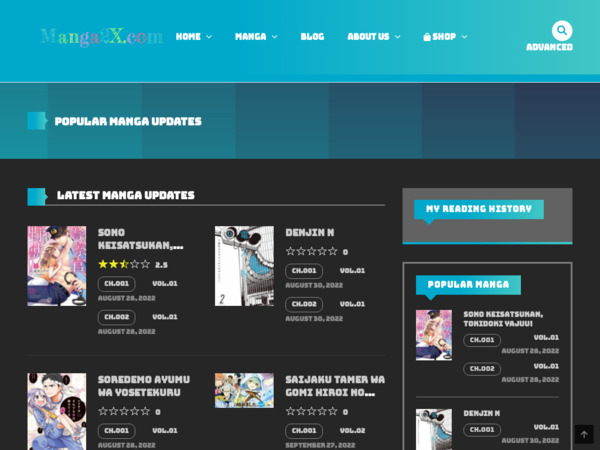Click the star rating for Sono Keisatsukan
600x450 pixels.
pos(124,264)
